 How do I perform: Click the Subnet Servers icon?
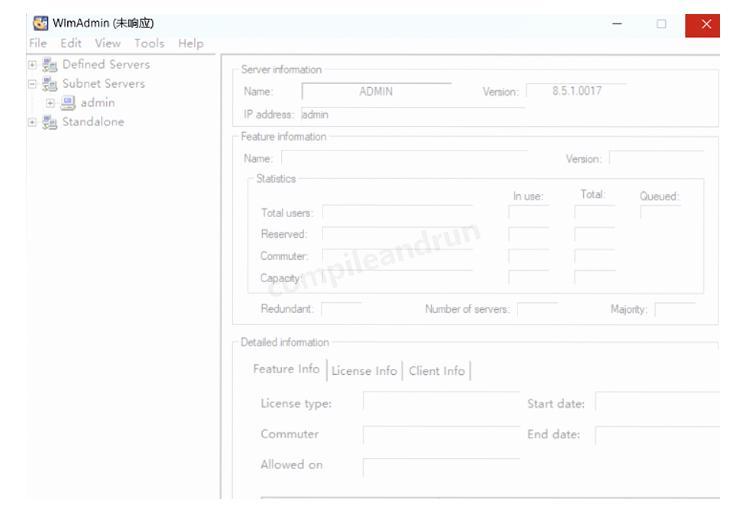click(x=49, y=84)
